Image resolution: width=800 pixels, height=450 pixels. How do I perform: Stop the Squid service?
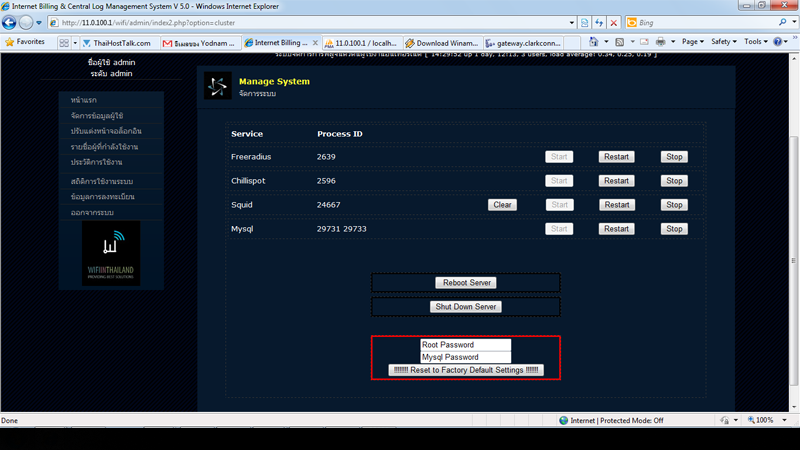tap(674, 205)
